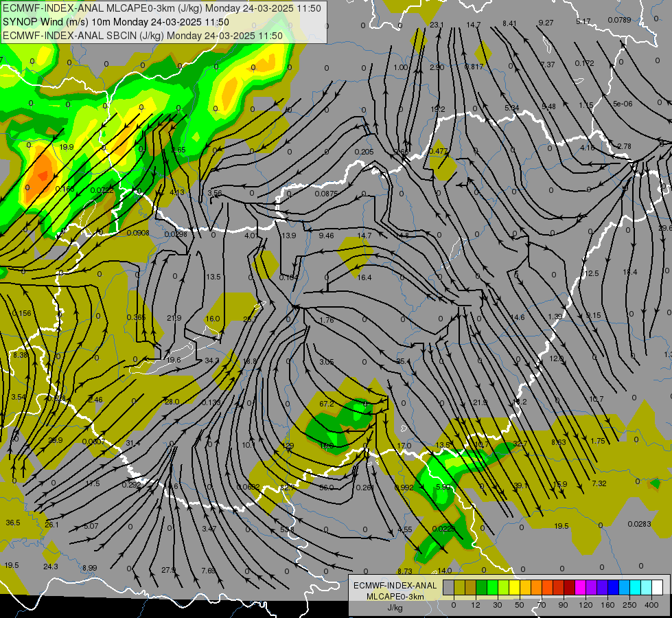Image resolution: width=672 pixels, height=618 pixels.
Task: Click the legend unit label 'J/kg'
Action: click(x=395, y=608)
